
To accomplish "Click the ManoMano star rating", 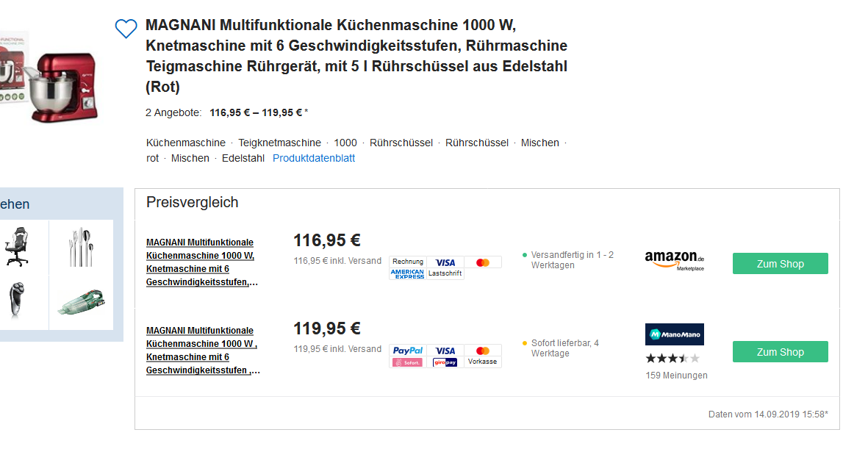I will pyautogui.click(x=672, y=359).
